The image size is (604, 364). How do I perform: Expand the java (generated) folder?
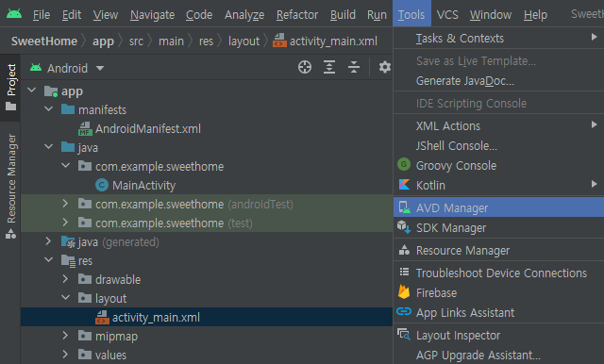(x=48, y=241)
